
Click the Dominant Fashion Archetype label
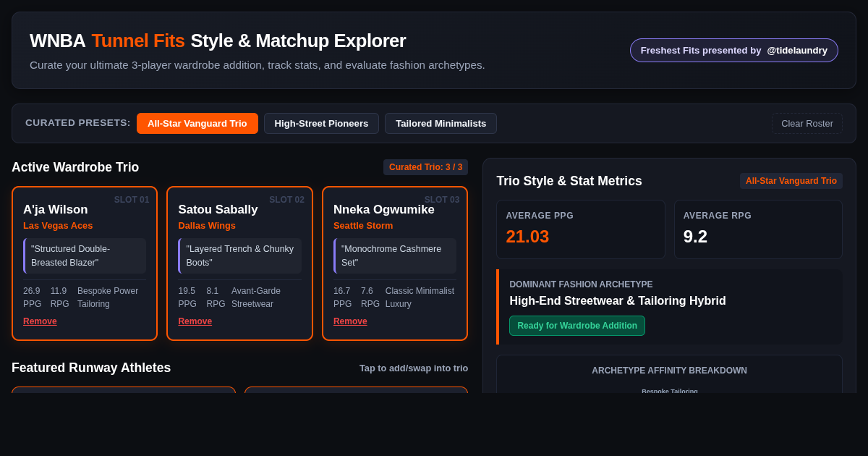(581, 284)
